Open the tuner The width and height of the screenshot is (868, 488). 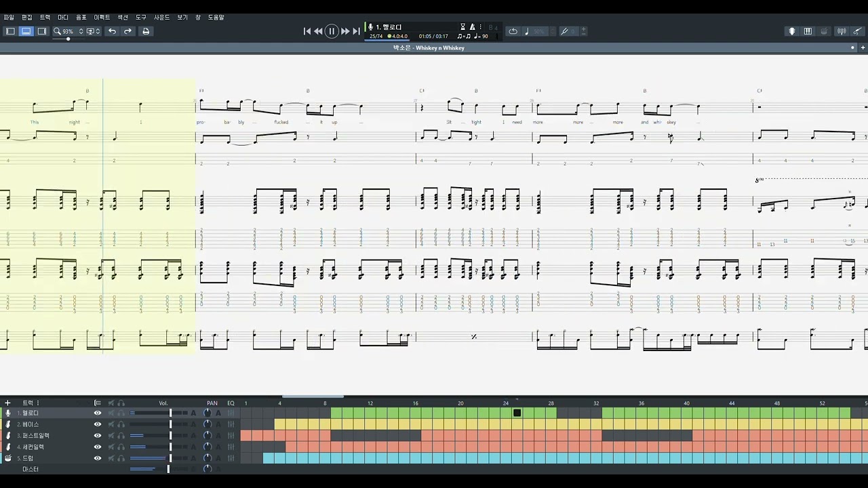coord(842,31)
